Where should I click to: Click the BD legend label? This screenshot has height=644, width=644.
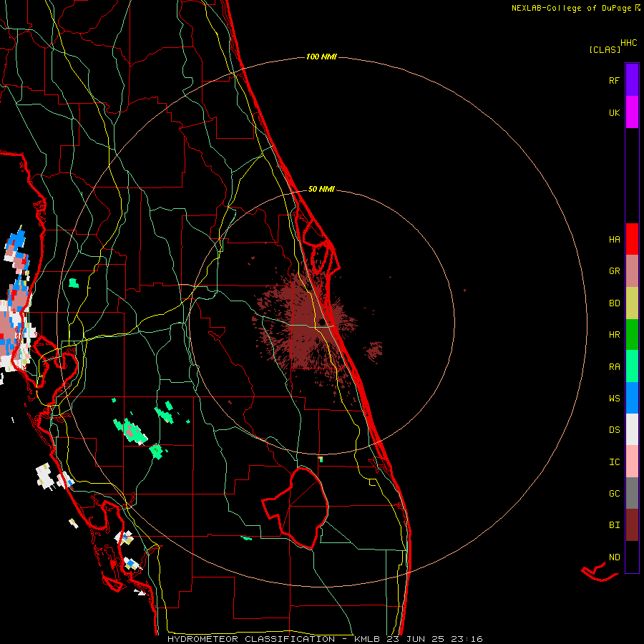point(614,303)
